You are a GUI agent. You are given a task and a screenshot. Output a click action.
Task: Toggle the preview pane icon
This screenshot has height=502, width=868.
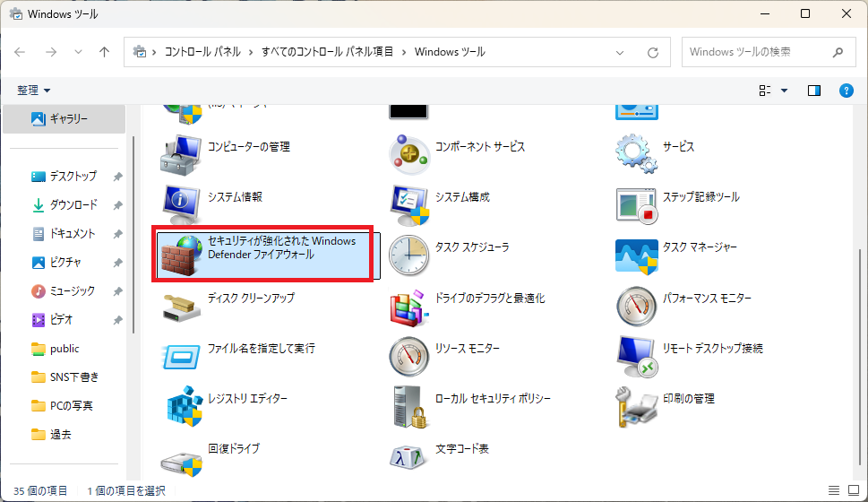coord(813,91)
